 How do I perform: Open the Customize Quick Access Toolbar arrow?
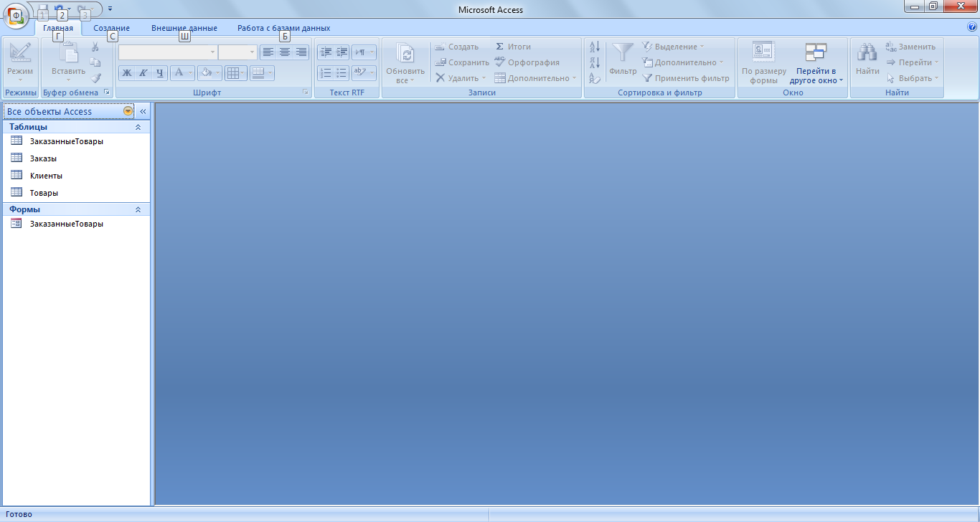pos(110,9)
